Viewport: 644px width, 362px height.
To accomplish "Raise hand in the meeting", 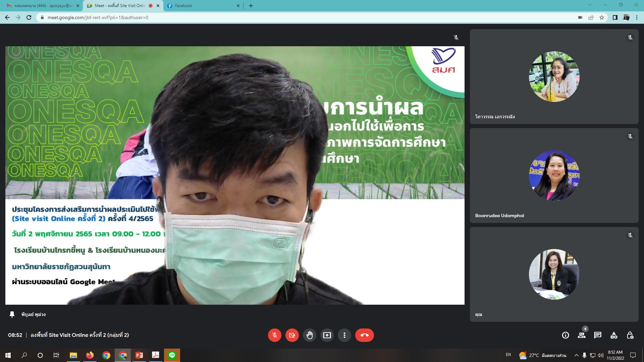I will pyautogui.click(x=310, y=335).
